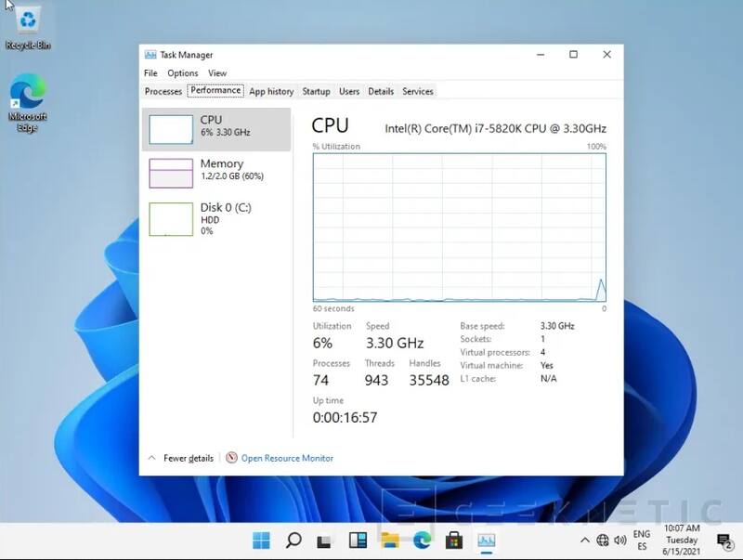Open the Windows Start menu

(x=261, y=540)
